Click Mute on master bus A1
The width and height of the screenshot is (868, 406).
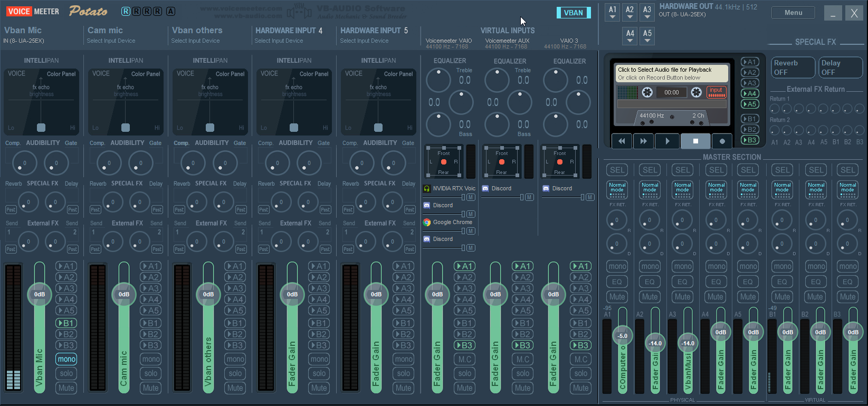pos(617,297)
